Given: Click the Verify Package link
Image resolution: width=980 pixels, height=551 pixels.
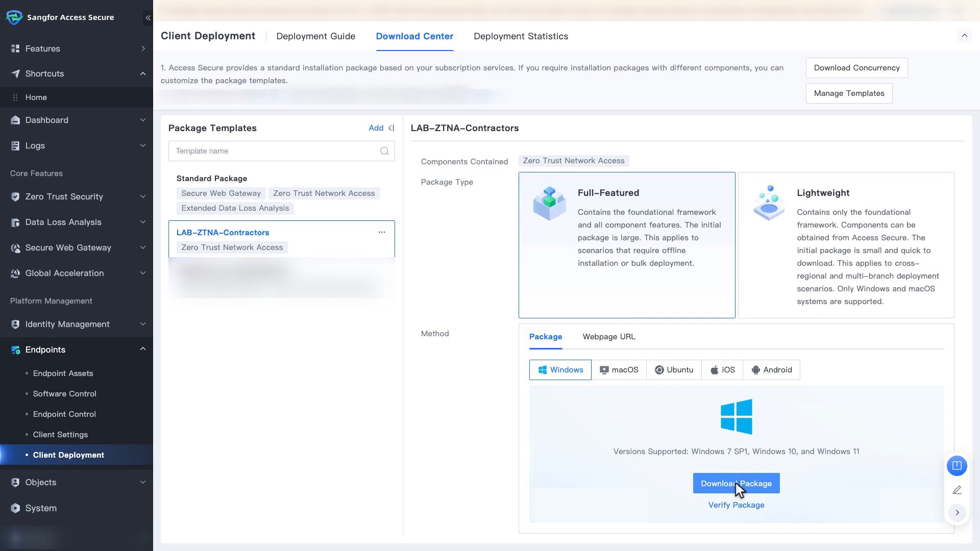Looking at the screenshot, I should coord(736,505).
